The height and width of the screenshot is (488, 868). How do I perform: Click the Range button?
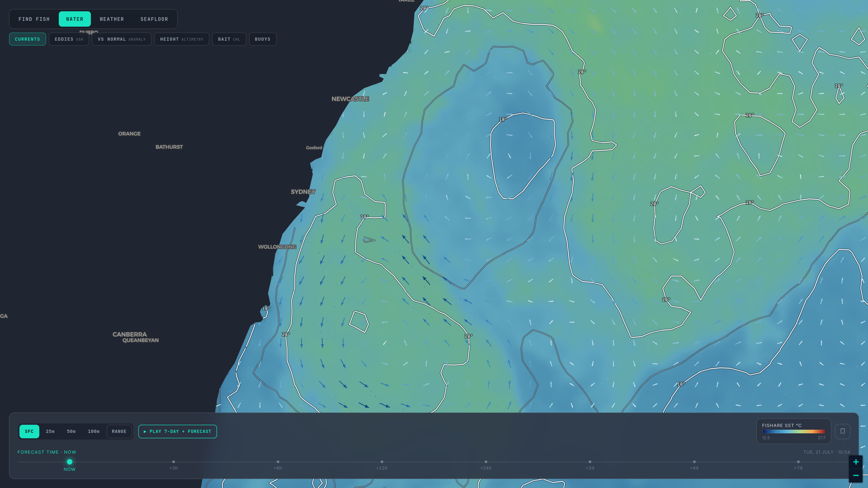(x=119, y=432)
